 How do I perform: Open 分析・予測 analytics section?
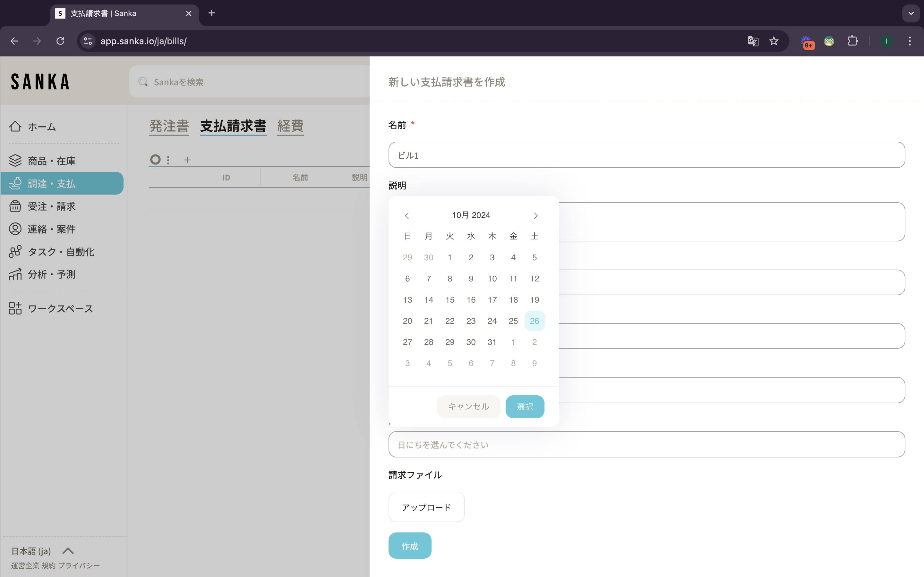point(51,274)
